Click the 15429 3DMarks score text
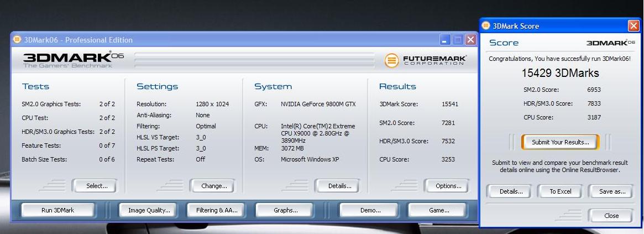 point(560,73)
